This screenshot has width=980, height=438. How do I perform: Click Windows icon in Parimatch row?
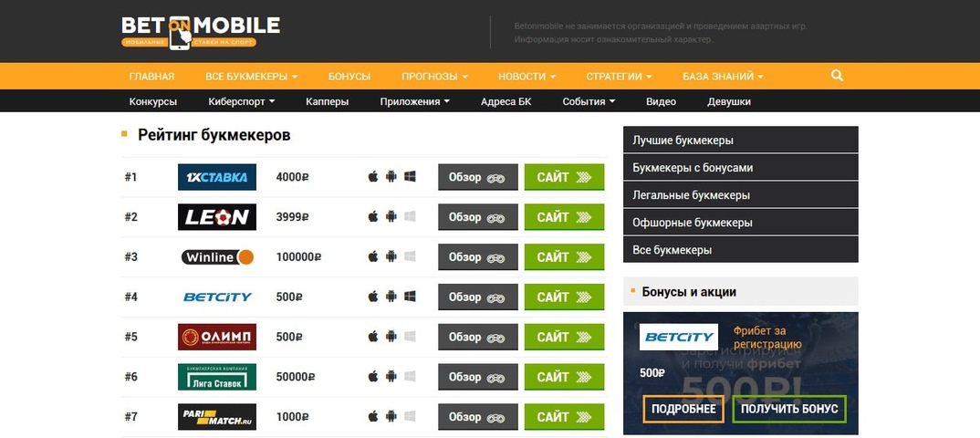click(410, 417)
